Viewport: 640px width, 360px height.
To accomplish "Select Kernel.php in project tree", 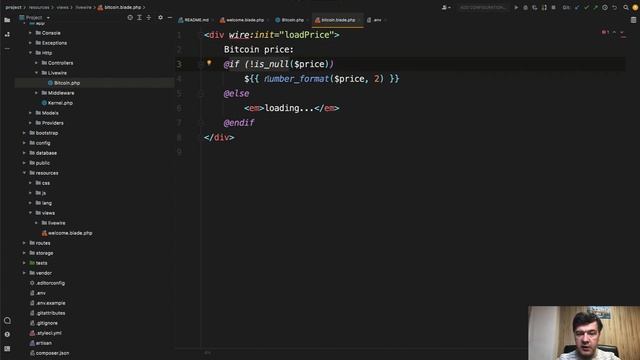I will click(58, 103).
